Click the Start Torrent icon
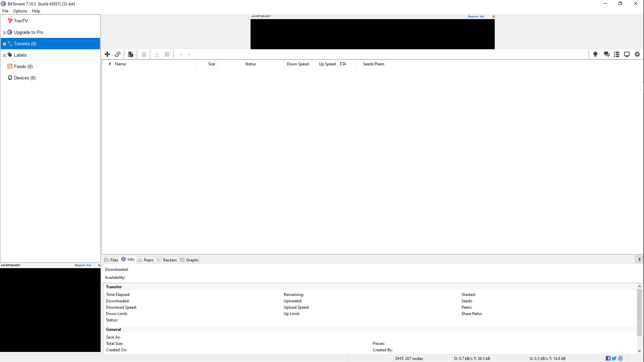The width and height of the screenshot is (644, 362). 157,54
